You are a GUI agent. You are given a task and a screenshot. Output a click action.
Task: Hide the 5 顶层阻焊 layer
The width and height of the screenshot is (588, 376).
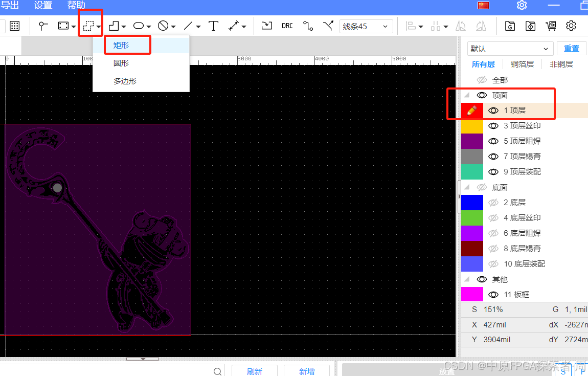[x=493, y=141]
